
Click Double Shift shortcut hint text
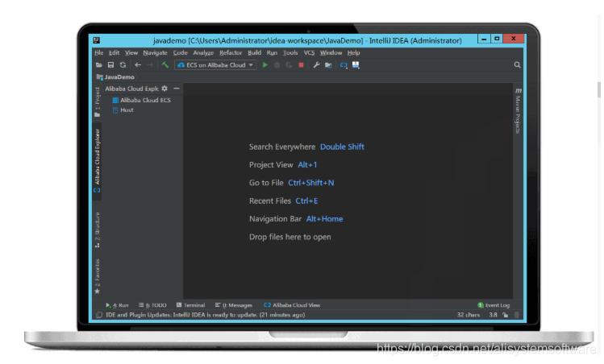point(342,147)
